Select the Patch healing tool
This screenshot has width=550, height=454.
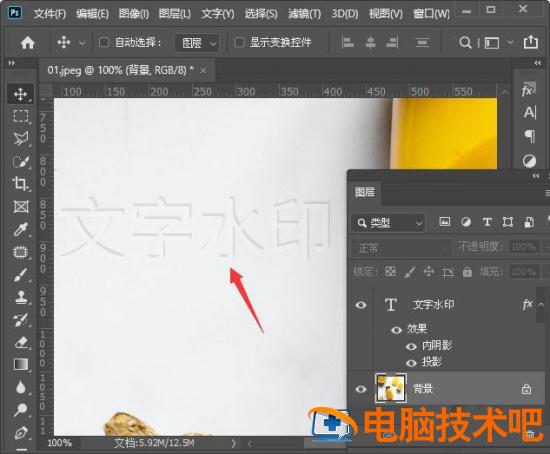click(x=21, y=252)
